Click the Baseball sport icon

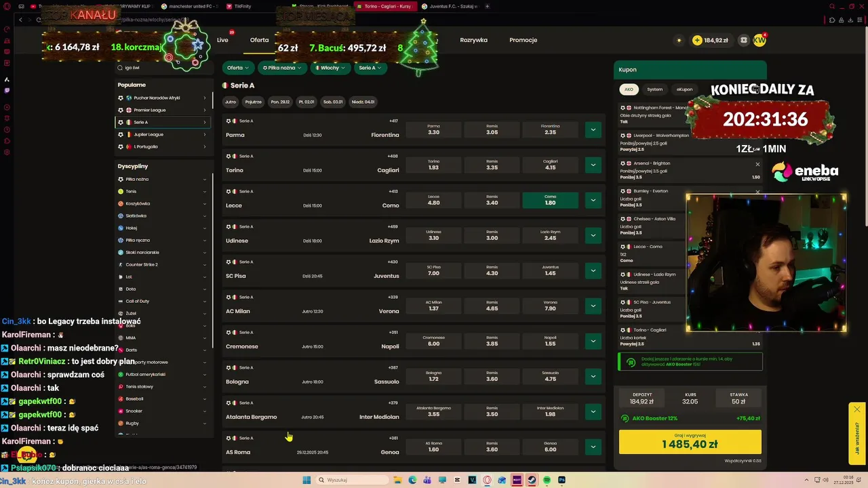click(121, 399)
